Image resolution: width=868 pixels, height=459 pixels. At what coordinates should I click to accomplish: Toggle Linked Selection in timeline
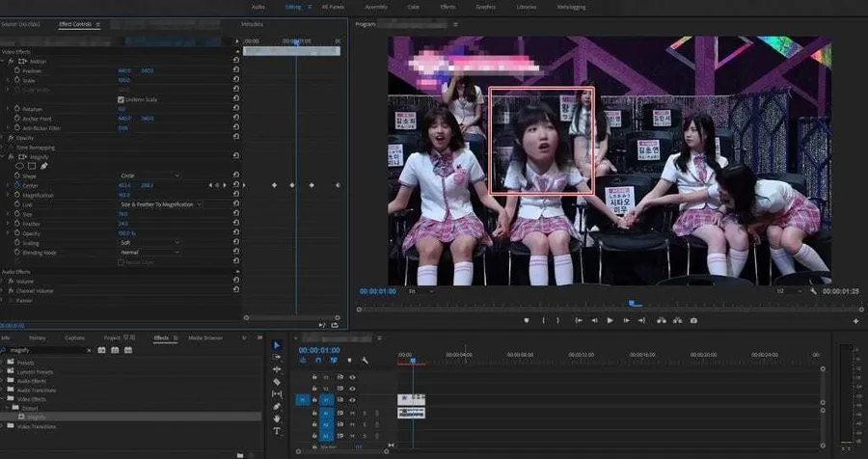[x=334, y=361]
